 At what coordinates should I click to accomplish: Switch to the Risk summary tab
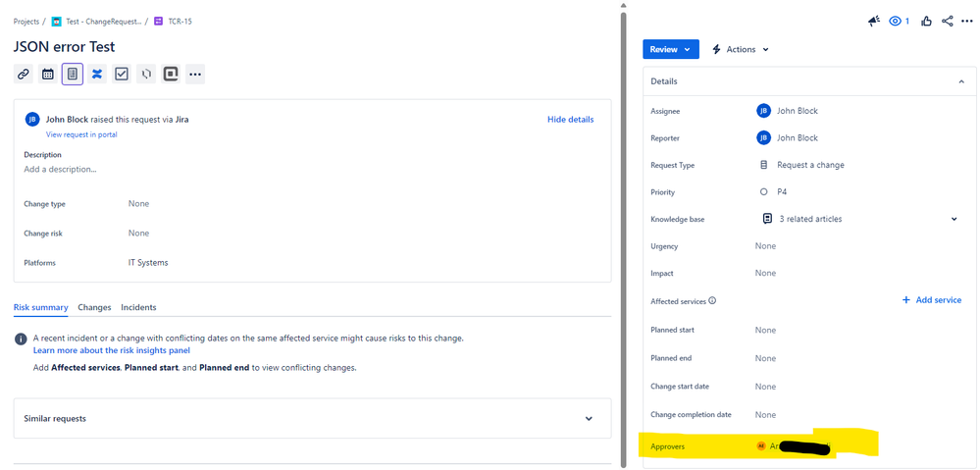point(40,307)
